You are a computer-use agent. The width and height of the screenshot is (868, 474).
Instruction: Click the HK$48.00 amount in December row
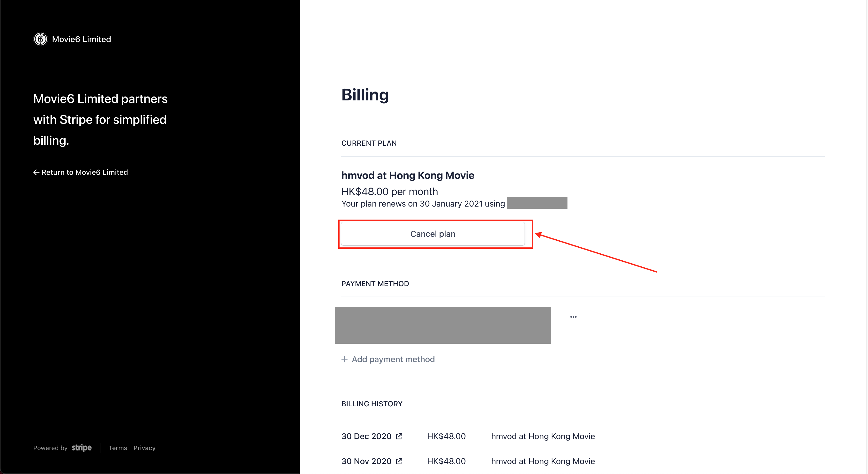click(x=446, y=436)
